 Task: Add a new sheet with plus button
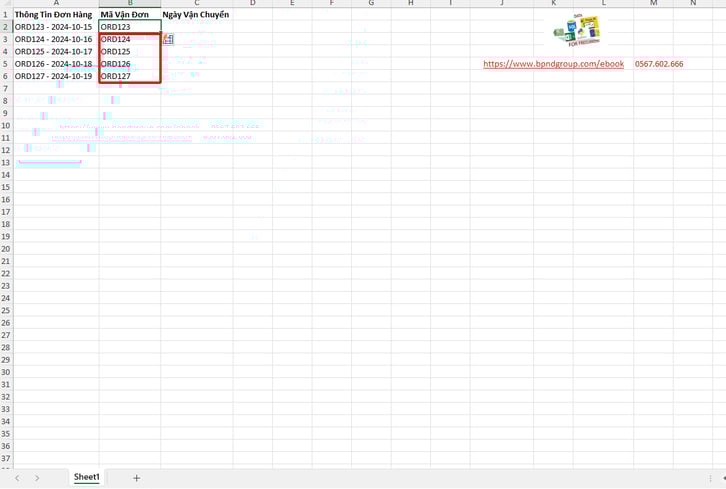136,478
